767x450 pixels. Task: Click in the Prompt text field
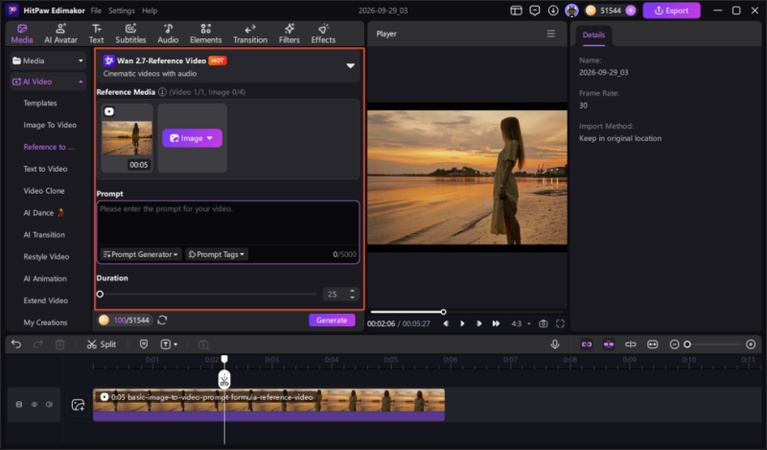click(228, 223)
